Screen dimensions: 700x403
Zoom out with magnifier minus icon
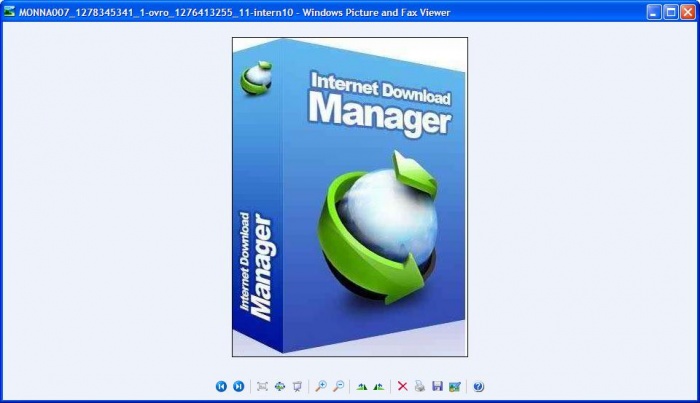point(338,386)
